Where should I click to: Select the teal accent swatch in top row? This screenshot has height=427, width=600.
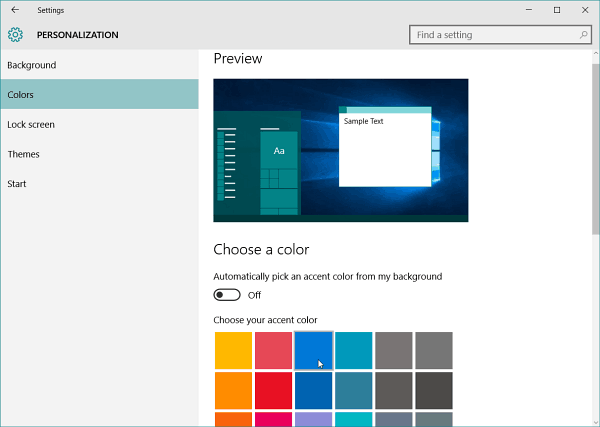pyautogui.click(x=354, y=350)
